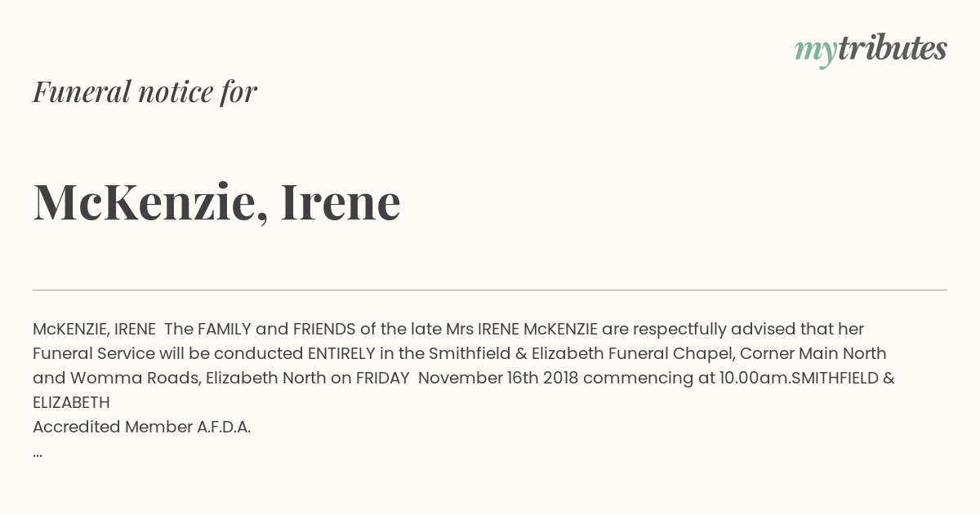Click the horizontal divider line
980x514 pixels.
490,290
